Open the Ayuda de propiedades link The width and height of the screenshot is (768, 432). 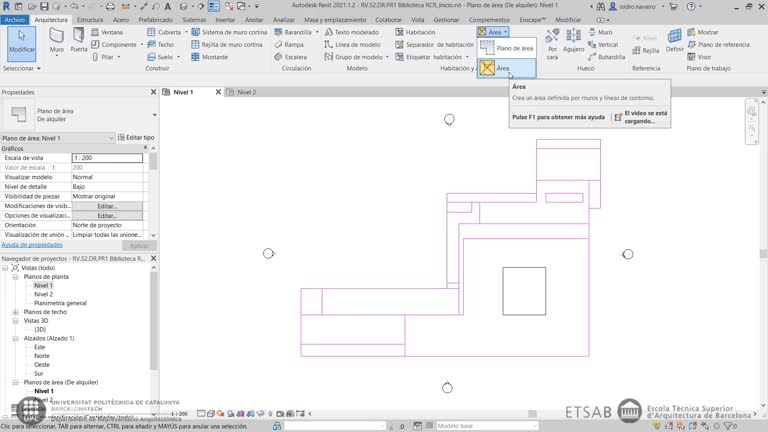(32, 244)
